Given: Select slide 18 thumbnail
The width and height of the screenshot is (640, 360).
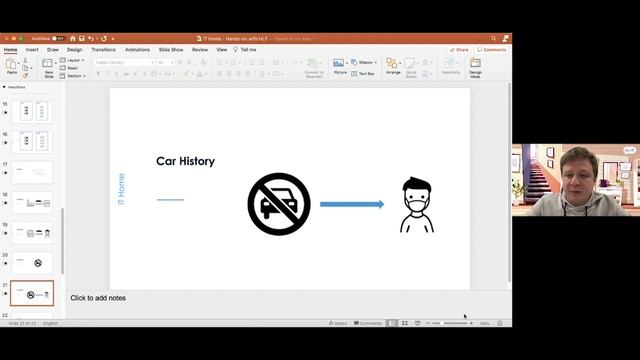Looking at the screenshot, I should coord(32,202).
